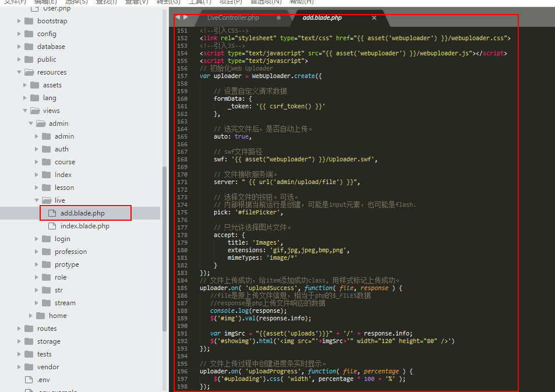The height and width of the screenshot is (392, 555).
Task: Close the add.blade.php tab
Action: coord(374,18)
